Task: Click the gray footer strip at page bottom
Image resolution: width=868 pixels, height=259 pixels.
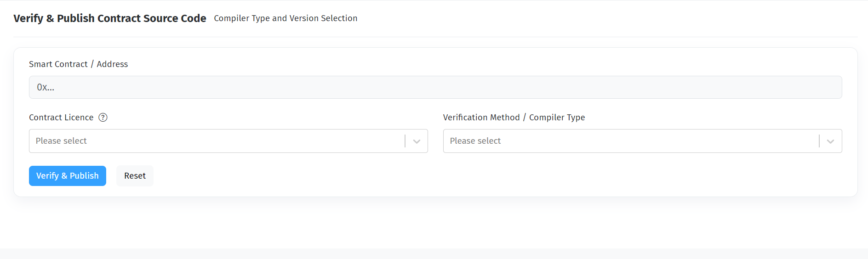Action: point(434,254)
